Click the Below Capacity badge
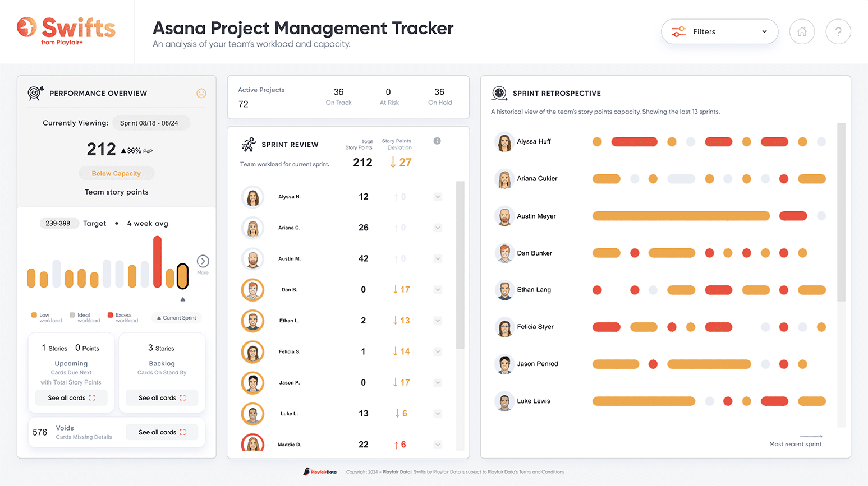 [116, 174]
